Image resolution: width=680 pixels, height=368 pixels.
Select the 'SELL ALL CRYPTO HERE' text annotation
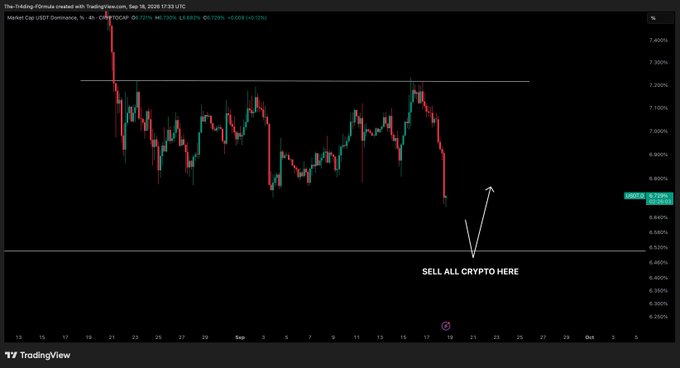coord(471,272)
